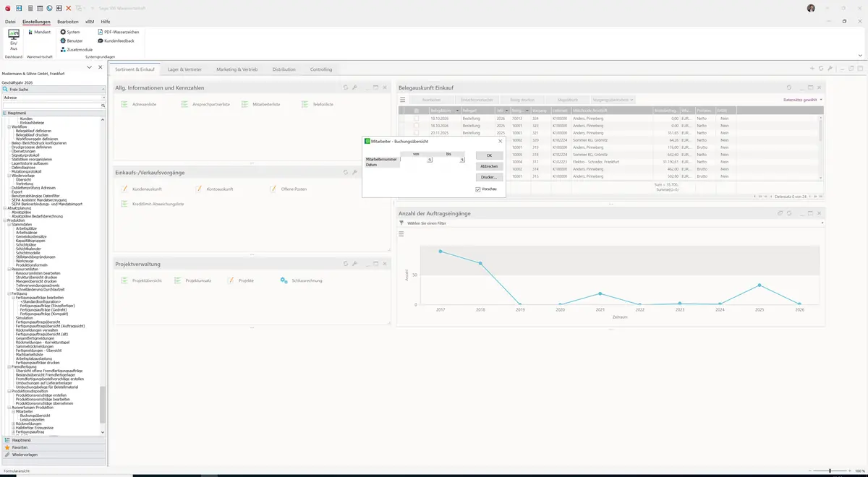The width and height of the screenshot is (868, 477).
Task: Open PDF-Wasserzeichen settings
Action: (118, 33)
